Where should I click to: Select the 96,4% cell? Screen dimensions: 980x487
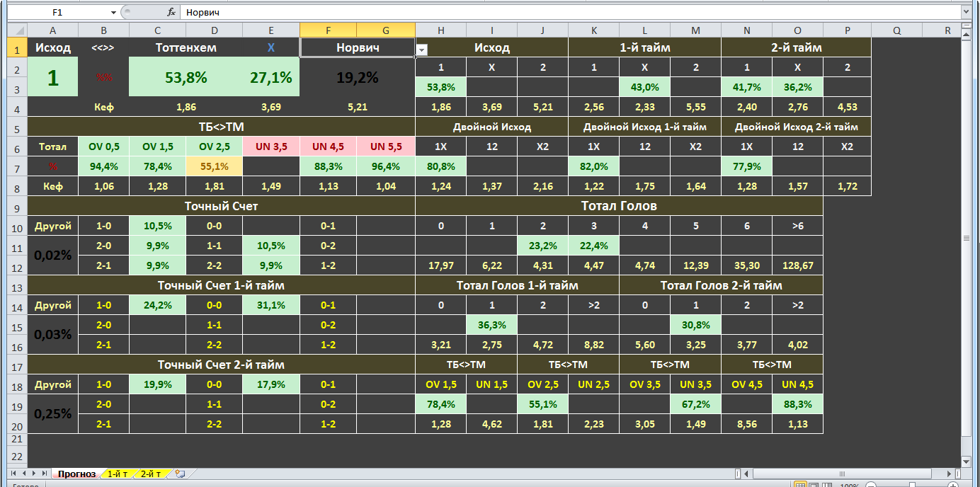pyautogui.click(x=386, y=166)
